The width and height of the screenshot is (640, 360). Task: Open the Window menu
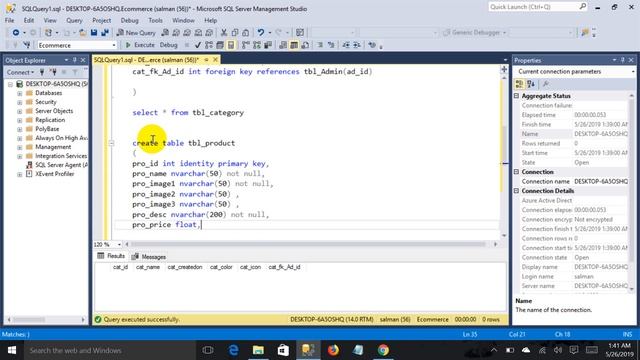[x=183, y=20]
